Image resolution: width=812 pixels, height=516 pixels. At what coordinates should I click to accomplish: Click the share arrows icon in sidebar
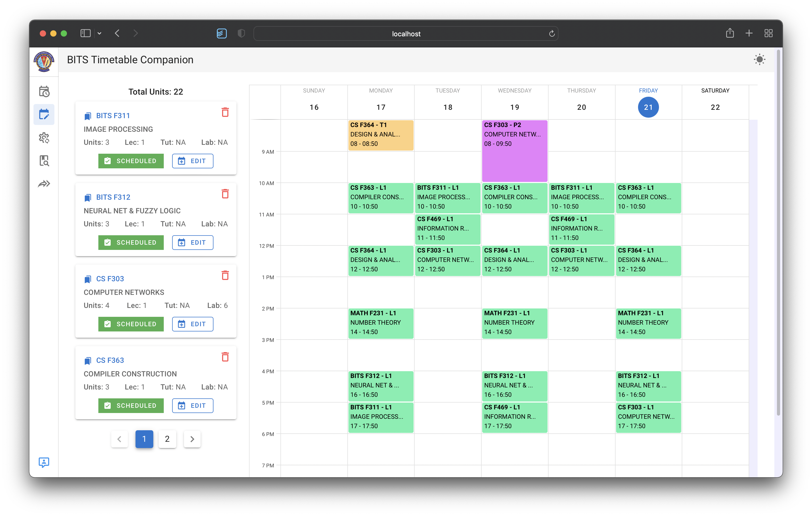[44, 184]
